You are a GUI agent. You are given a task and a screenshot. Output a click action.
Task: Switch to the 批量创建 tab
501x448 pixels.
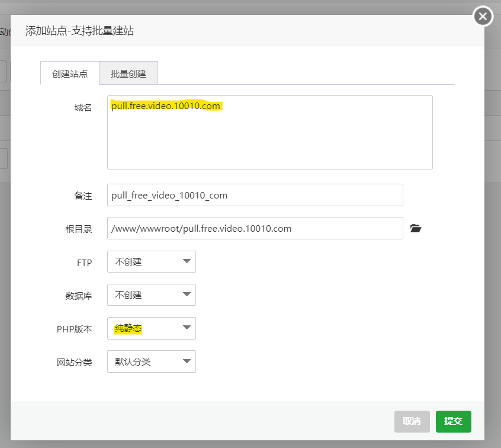point(129,74)
